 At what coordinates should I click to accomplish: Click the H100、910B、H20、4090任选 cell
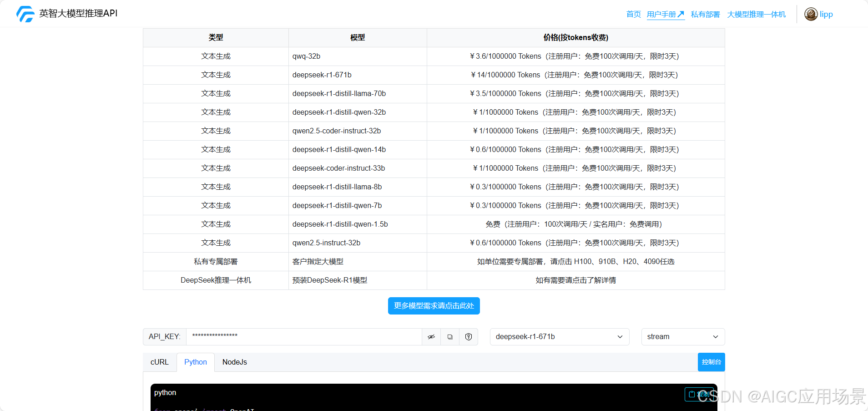(x=575, y=262)
